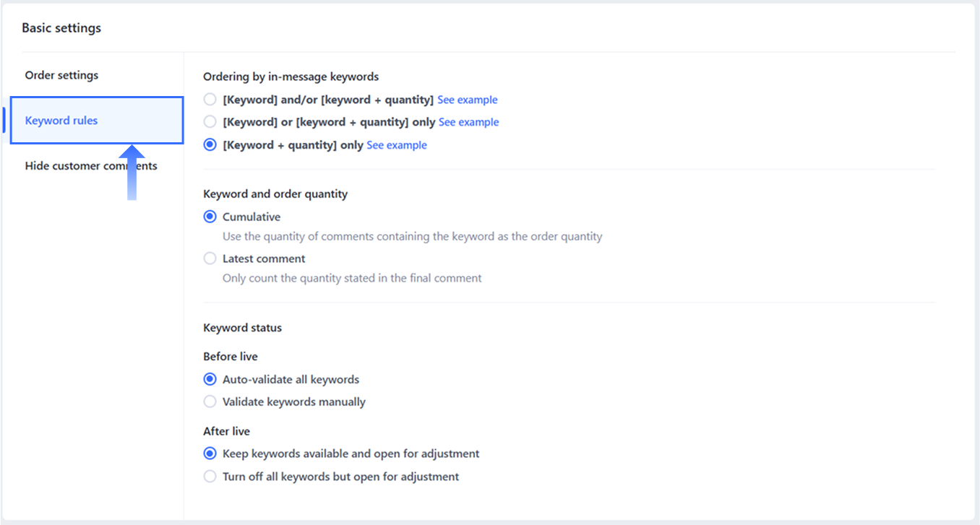Screen dimensions: 980x525
Task: Choose '[Keyword] or [keyword + quantity] only' radio
Action: point(210,122)
